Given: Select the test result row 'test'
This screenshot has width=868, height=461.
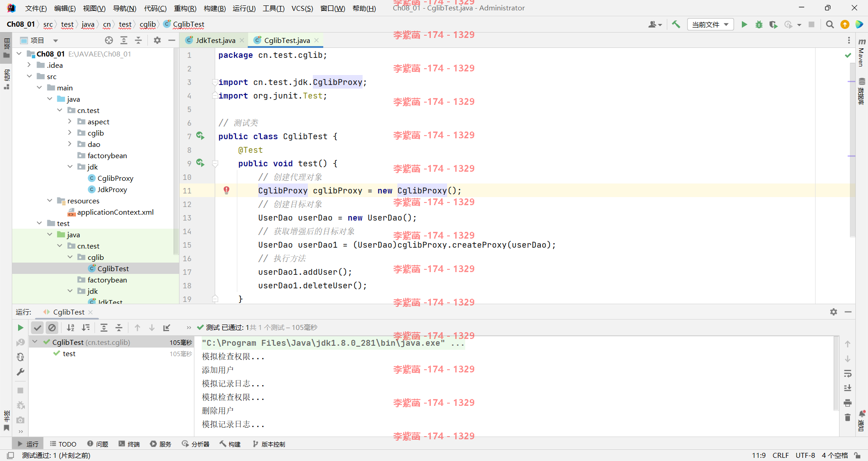Looking at the screenshot, I should 112,353.
